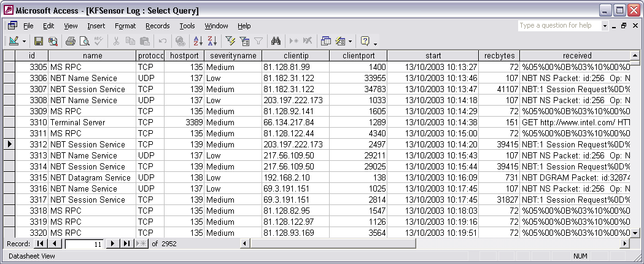644x264 pixels.
Task: Click recbytes cell 41107
Action: pos(500,89)
